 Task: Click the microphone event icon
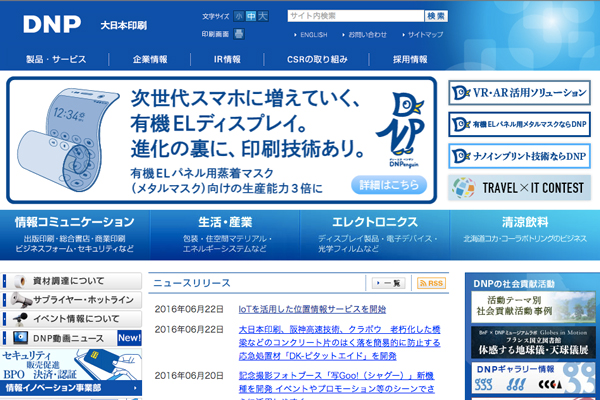pyautogui.click(x=20, y=318)
